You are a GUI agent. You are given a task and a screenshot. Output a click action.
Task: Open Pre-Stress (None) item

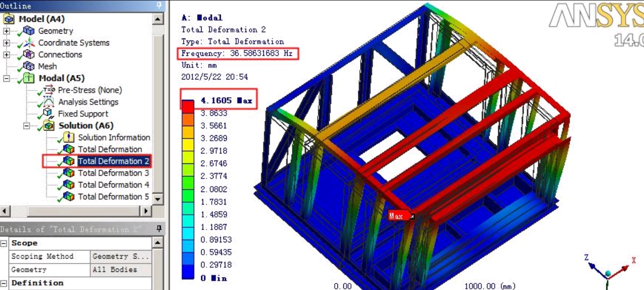[90, 90]
